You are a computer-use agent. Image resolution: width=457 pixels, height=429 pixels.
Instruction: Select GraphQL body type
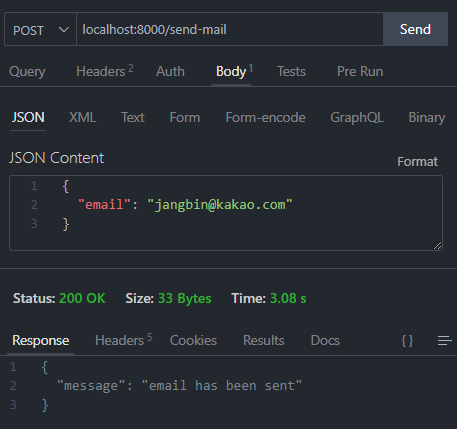coord(357,118)
